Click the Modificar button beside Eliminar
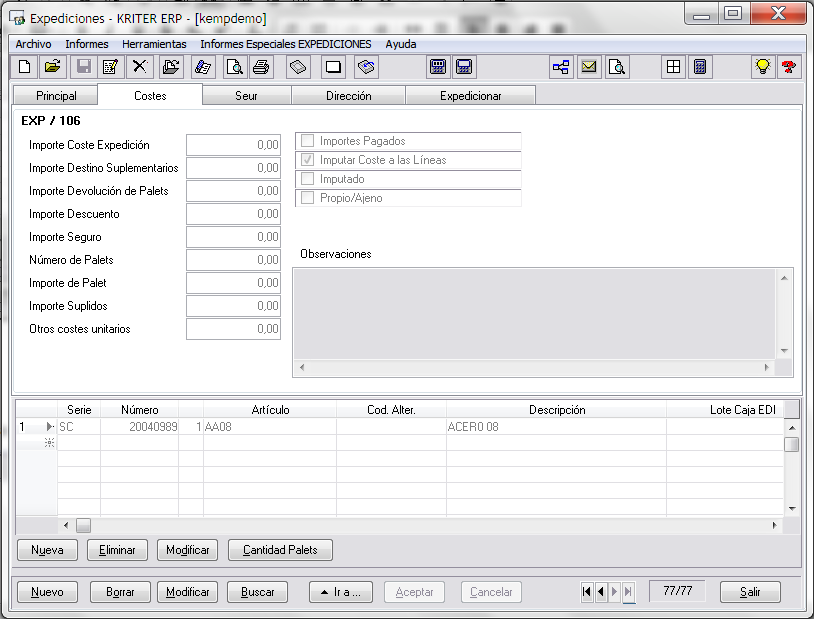814x619 pixels. (x=187, y=550)
